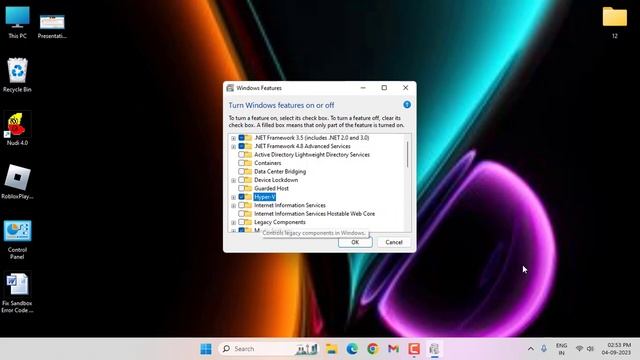Open Fix Sandbox Error Code Word document
This screenshot has height=360, width=640.
tap(17, 293)
